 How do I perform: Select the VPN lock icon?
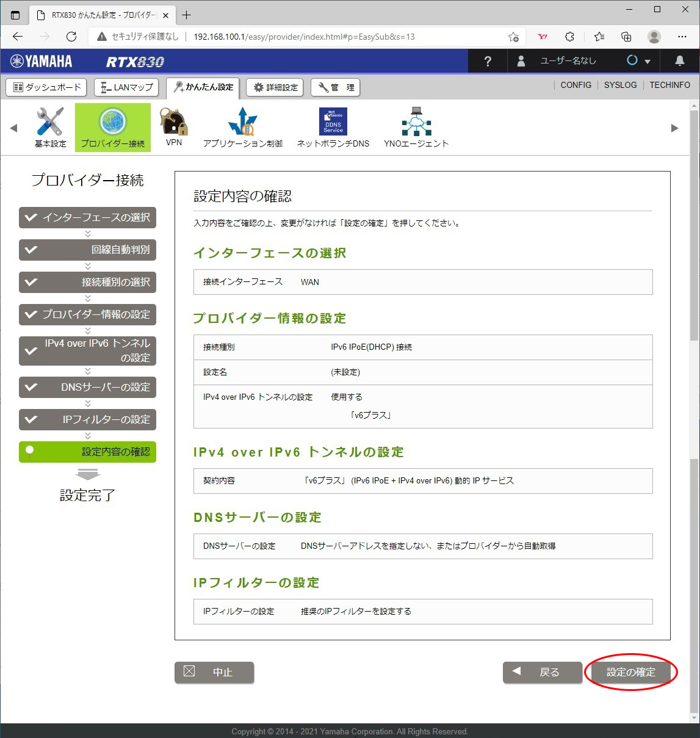pyautogui.click(x=173, y=122)
